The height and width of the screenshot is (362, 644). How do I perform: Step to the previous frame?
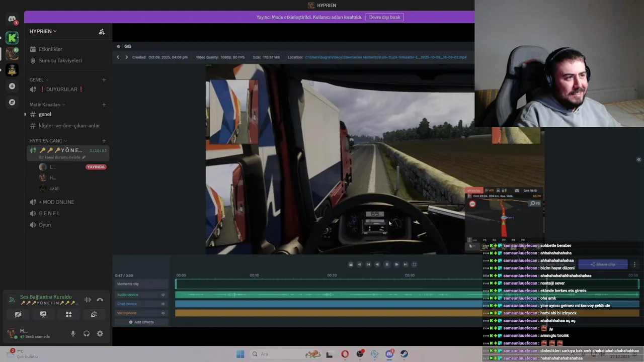click(x=377, y=264)
